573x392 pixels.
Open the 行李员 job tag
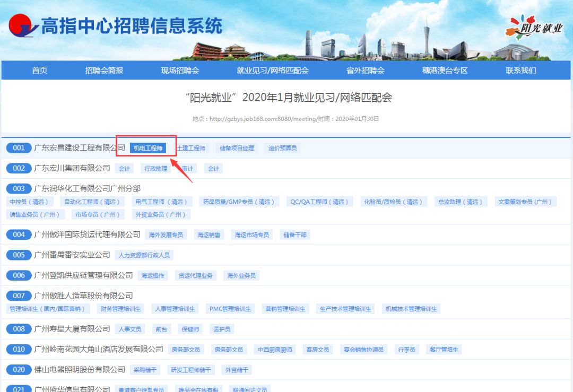(407, 350)
